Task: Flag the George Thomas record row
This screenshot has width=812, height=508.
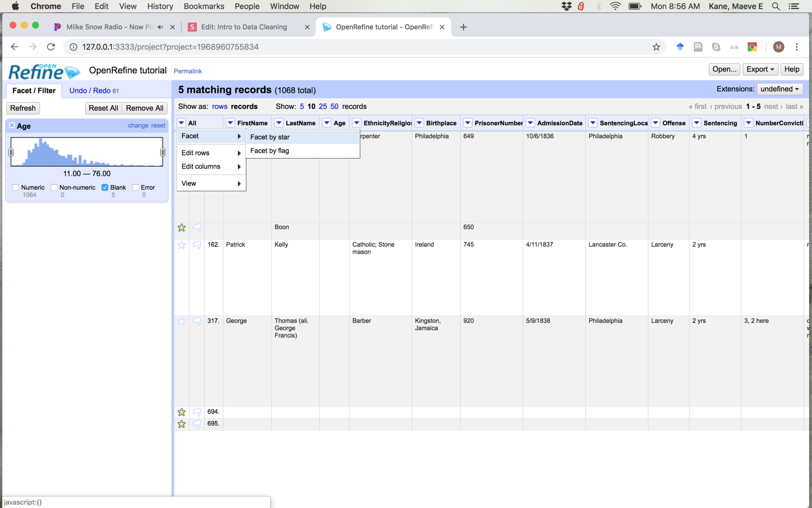Action: coord(197,321)
